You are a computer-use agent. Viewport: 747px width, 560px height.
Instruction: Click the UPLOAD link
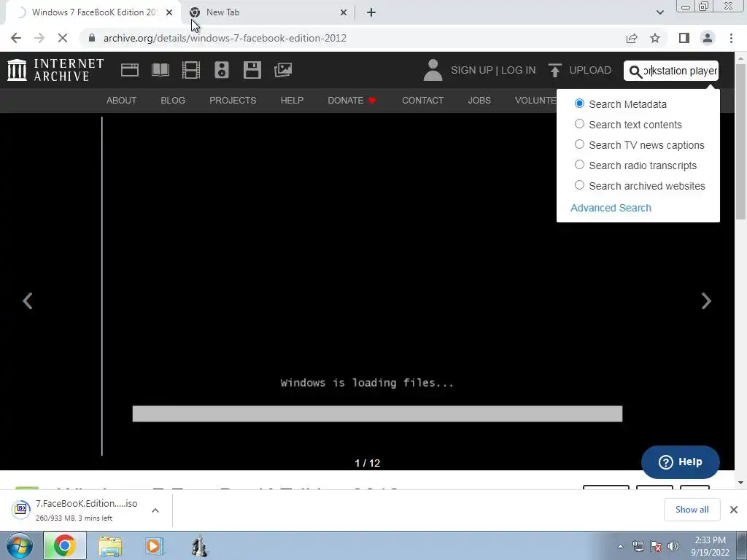tap(590, 70)
